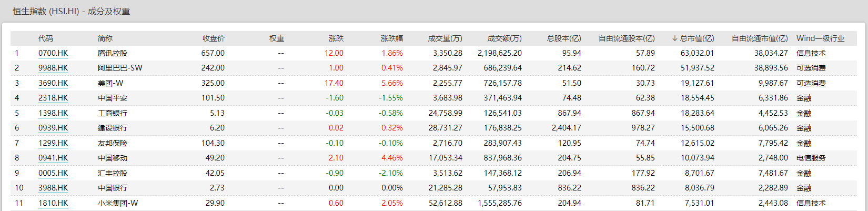868x211 pixels.
Task: Select stock code 1398.HK
Action: tap(53, 113)
